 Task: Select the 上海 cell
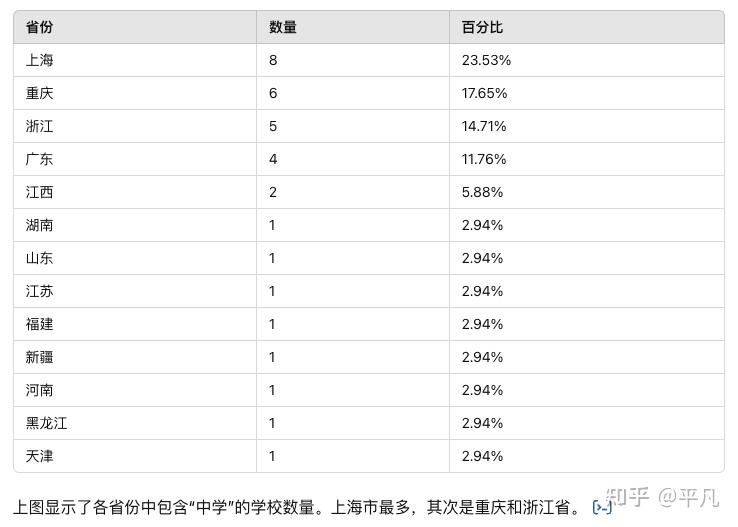(x=40, y=60)
